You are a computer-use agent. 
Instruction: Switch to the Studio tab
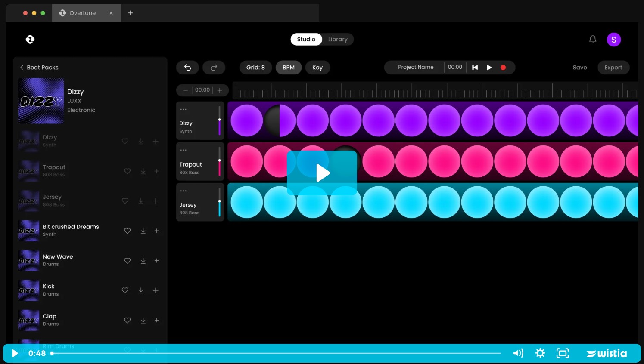pos(306,39)
